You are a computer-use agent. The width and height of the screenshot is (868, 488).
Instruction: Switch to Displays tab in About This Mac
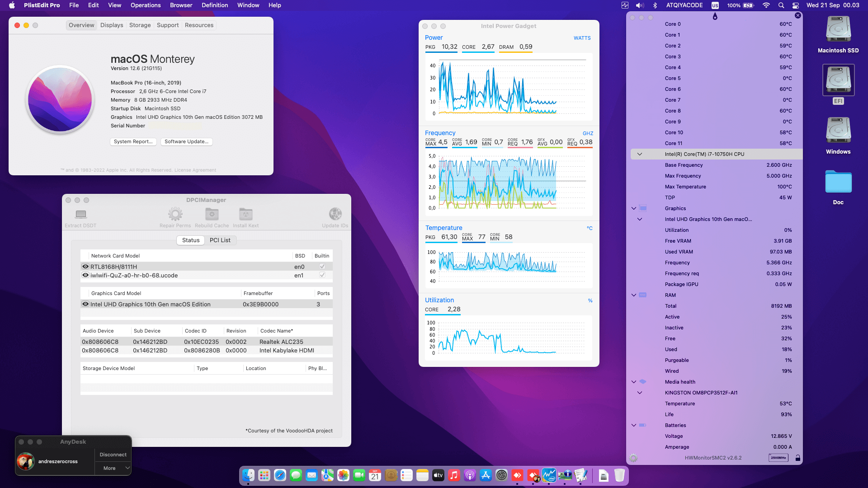pyautogui.click(x=112, y=25)
